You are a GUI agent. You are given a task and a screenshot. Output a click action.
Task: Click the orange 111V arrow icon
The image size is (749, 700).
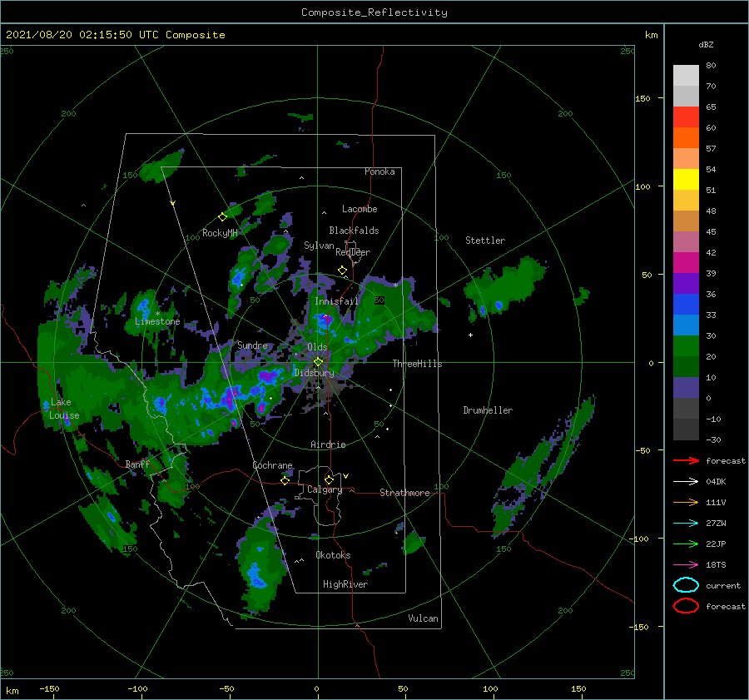686,502
